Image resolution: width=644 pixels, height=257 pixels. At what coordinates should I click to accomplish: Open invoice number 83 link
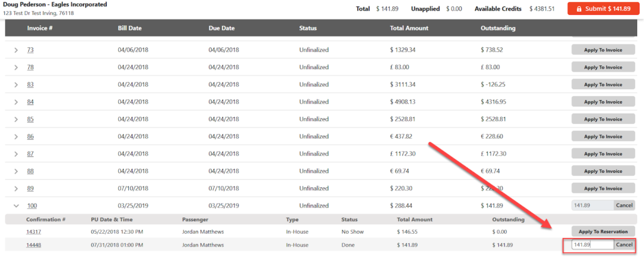tap(30, 84)
